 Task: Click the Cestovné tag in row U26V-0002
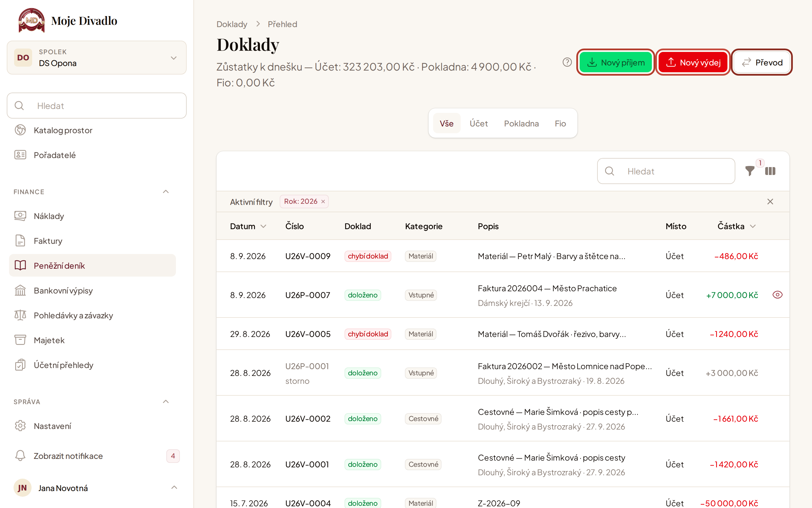pos(423,419)
